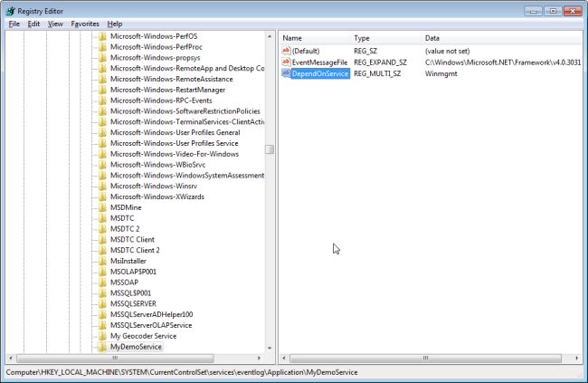Click the (value not set) data cell
The width and height of the screenshot is (588, 383).
(448, 51)
